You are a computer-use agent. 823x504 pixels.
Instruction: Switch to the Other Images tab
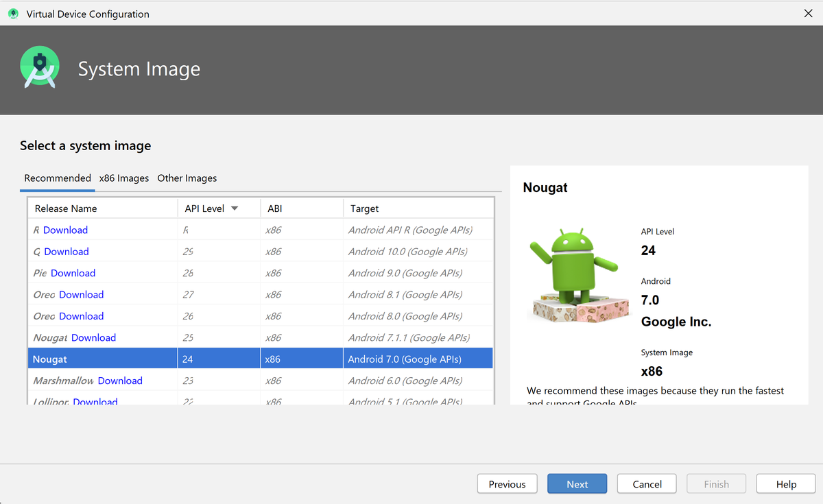pyautogui.click(x=187, y=178)
